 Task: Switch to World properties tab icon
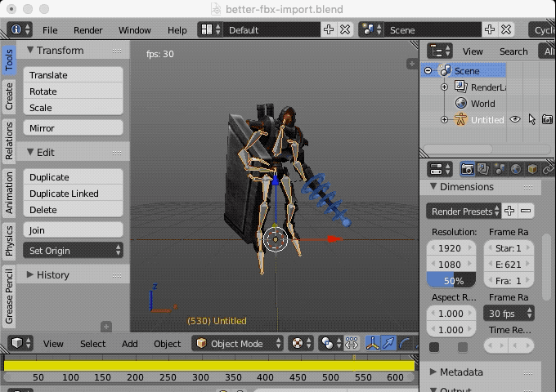[x=516, y=169]
